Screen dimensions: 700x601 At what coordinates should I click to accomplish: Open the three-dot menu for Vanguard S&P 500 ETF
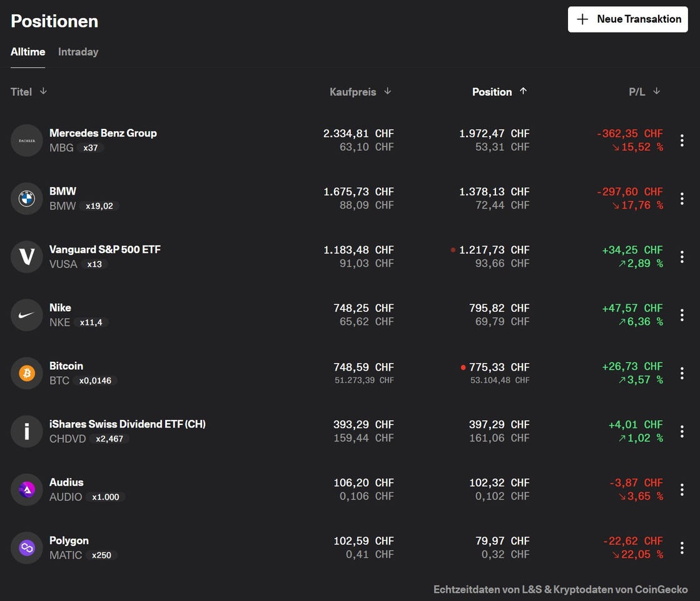[682, 257]
